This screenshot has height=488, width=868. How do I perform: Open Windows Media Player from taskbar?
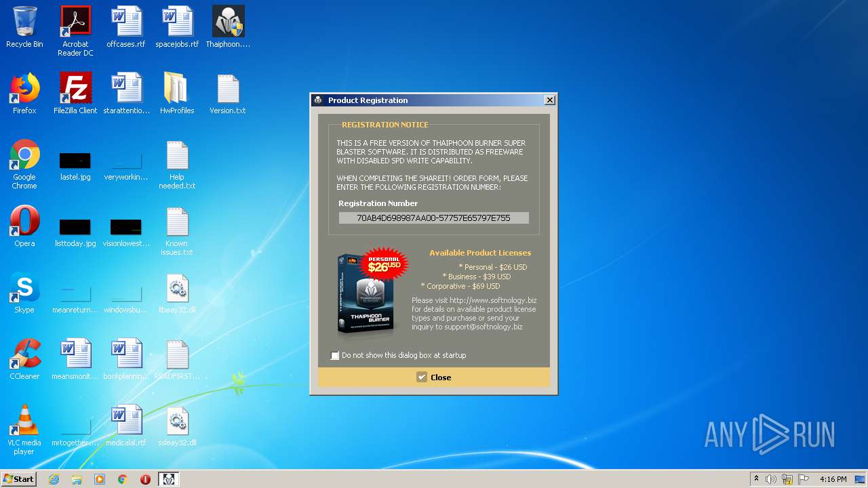click(x=100, y=479)
